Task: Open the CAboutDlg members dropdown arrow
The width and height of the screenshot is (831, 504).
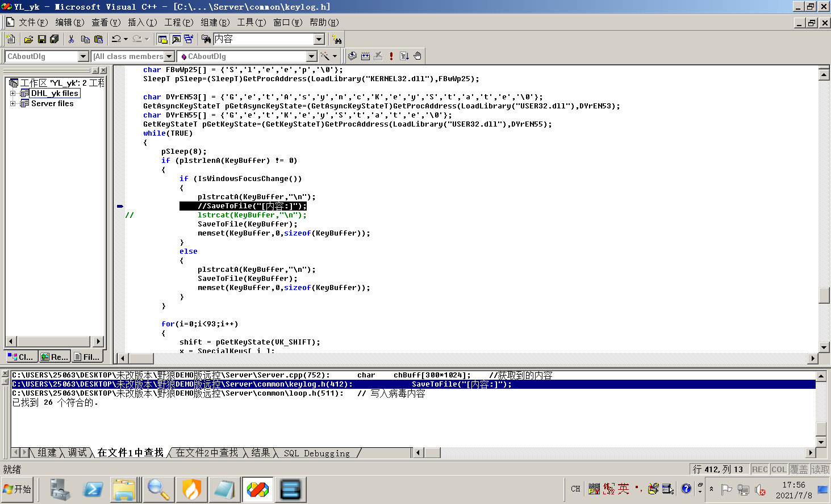Action: (311, 56)
